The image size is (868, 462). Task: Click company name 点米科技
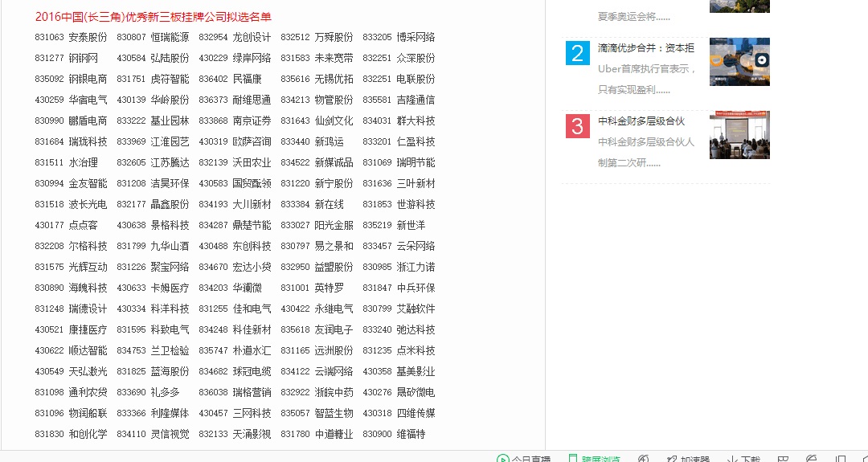(416, 351)
